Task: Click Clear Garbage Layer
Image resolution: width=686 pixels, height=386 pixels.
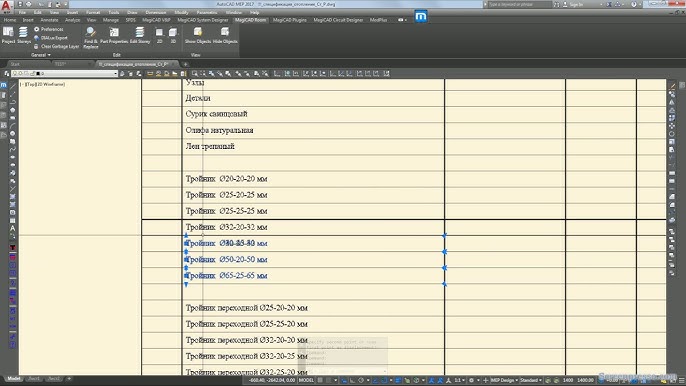Action: coord(56,46)
